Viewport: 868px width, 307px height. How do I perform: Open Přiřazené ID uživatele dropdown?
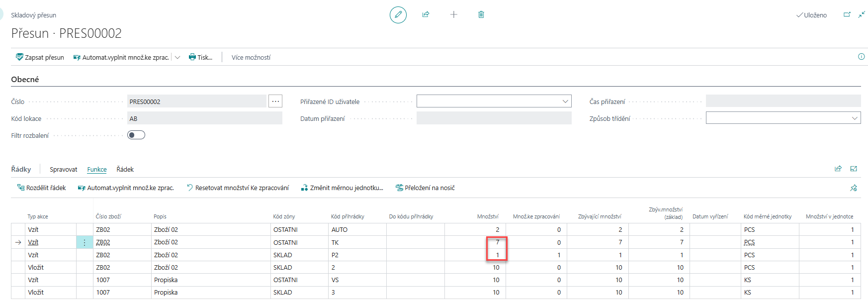click(565, 102)
